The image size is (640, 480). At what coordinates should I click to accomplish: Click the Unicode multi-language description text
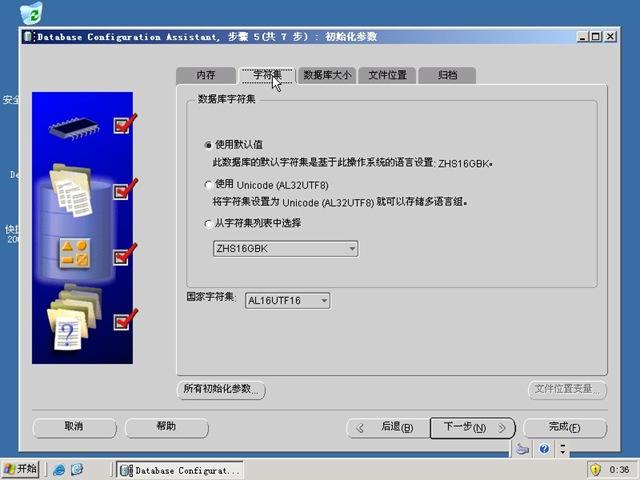pyautogui.click(x=340, y=202)
